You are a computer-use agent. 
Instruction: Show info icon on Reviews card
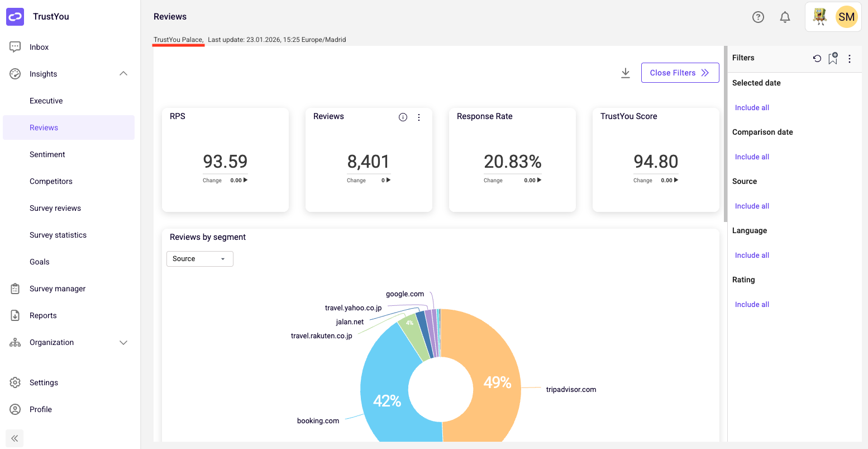pos(403,117)
